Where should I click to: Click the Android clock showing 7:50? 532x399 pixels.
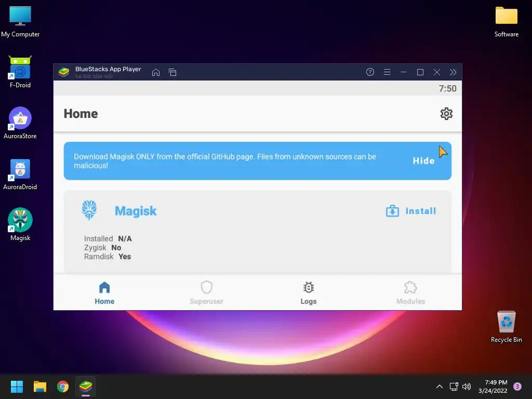[447, 88]
